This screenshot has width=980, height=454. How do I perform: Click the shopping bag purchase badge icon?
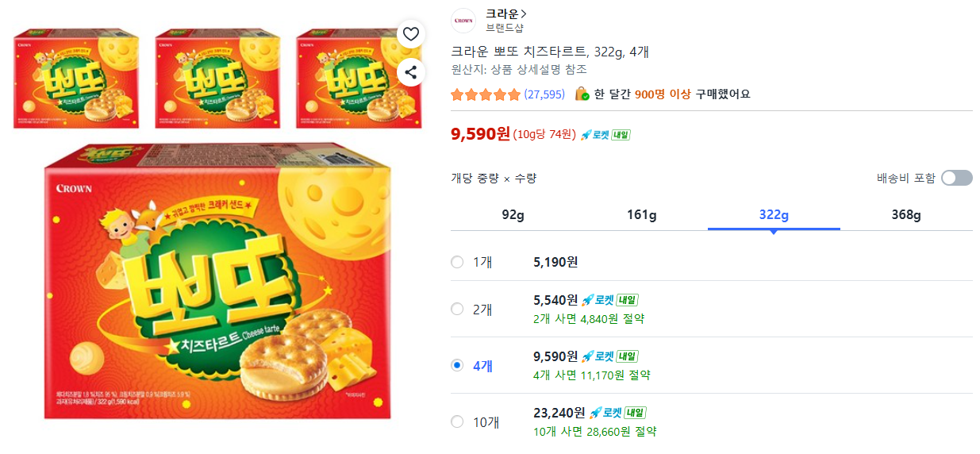[582, 94]
